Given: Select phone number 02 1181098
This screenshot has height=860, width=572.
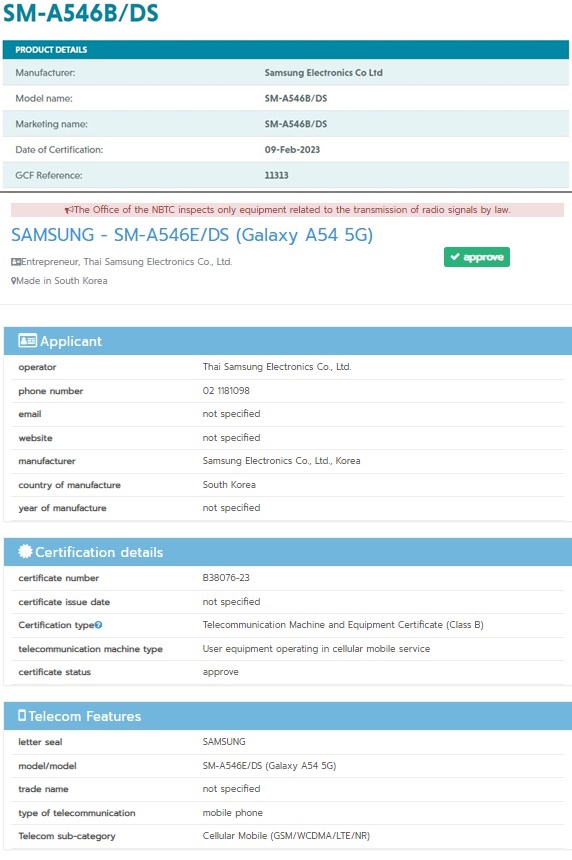Looking at the screenshot, I should [x=226, y=391].
